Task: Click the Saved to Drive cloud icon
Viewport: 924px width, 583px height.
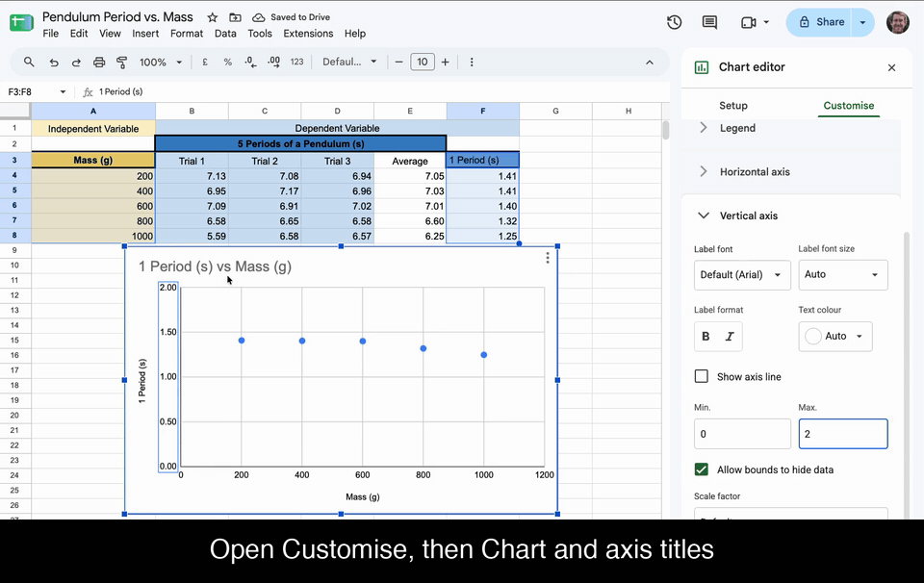Action: [x=258, y=17]
